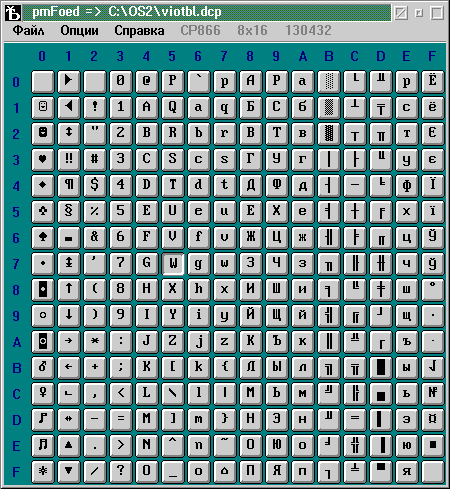Choose the up arrow ↑ glyph cell
Image resolution: width=450 pixels, height=489 pixels.
tap(69, 289)
